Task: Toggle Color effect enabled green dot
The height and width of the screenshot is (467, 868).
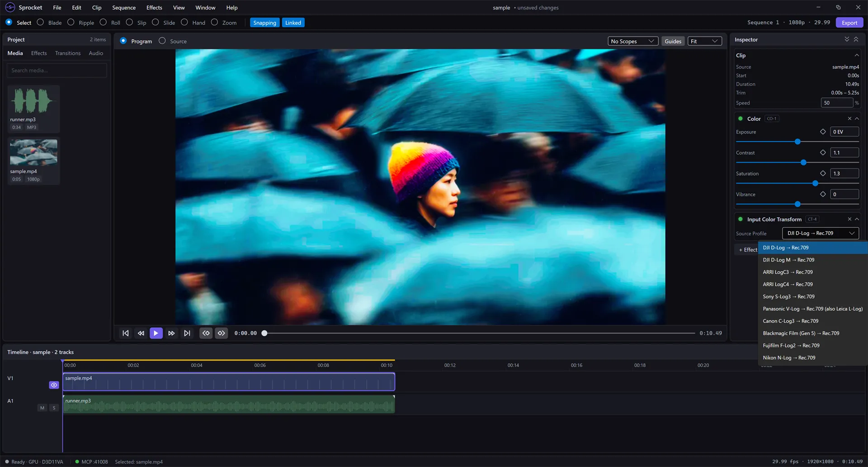Action: pos(741,119)
